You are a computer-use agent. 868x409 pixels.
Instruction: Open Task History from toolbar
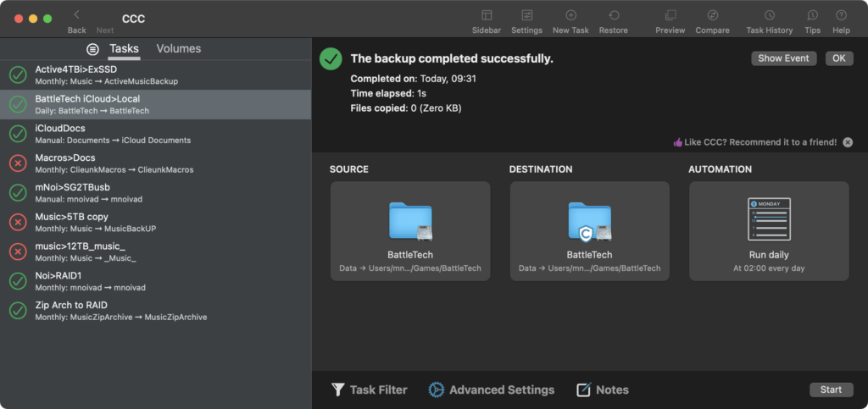click(x=769, y=16)
